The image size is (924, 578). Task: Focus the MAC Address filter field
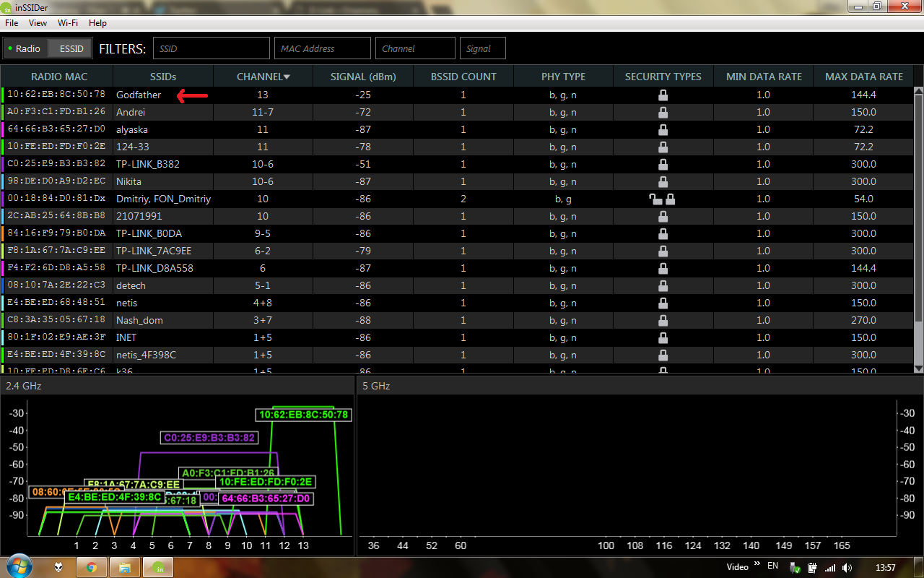coord(322,48)
